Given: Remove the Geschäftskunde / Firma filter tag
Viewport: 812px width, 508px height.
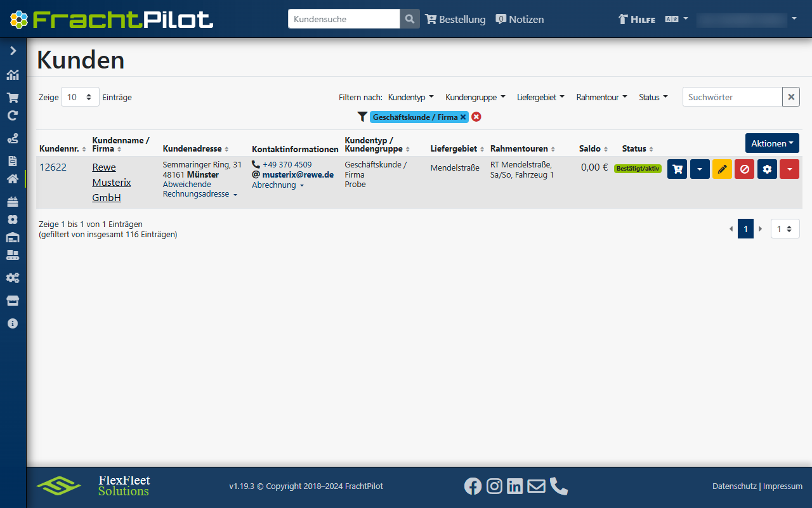Looking at the screenshot, I should (x=463, y=117).
